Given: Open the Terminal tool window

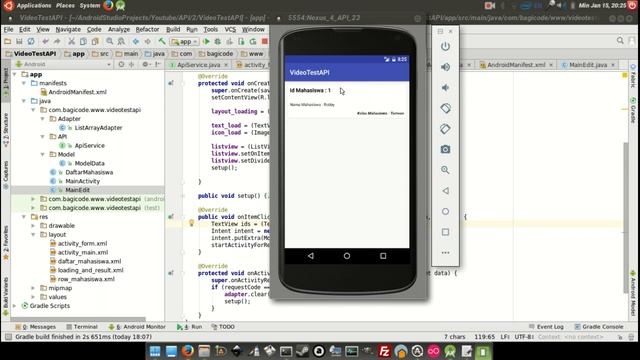Looking at the screenshot, I should tap(82, 327).
